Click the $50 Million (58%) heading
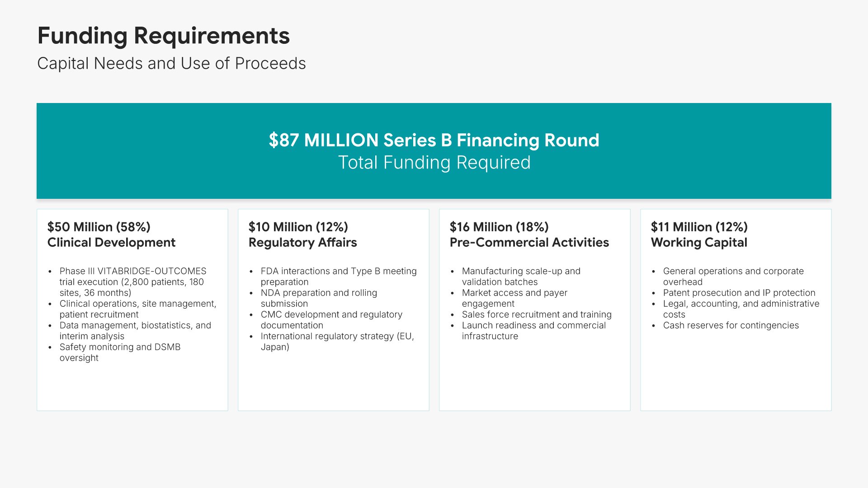The width and height of the screenshot is (868, 488). click(99, 227)
